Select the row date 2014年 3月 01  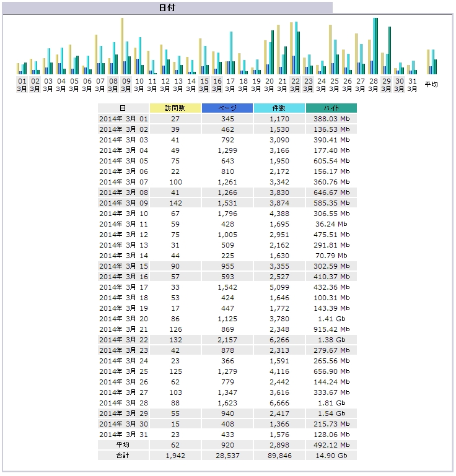(123, 119)
